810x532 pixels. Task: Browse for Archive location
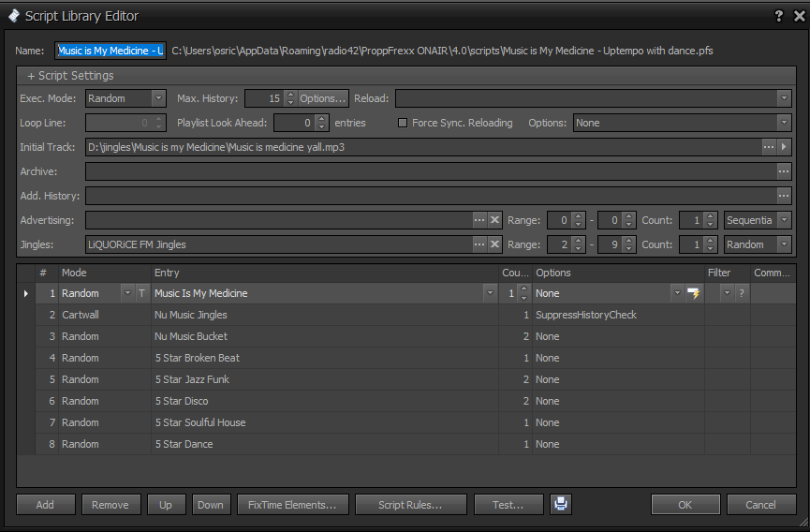[784, 171]
